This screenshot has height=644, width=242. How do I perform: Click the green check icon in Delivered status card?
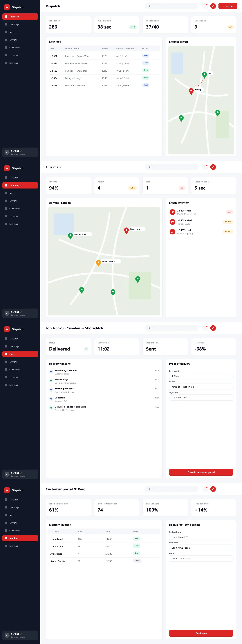[86, 349]
